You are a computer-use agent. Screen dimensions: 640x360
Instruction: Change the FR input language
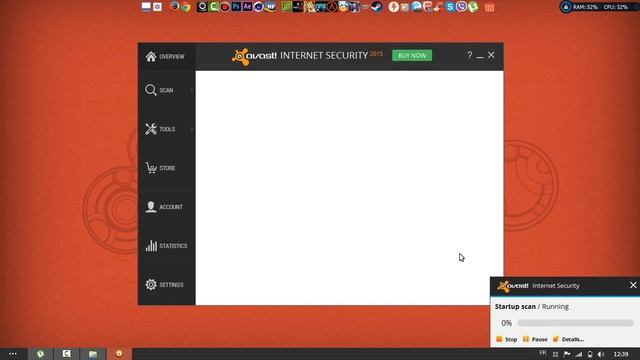tap(543, 353)
